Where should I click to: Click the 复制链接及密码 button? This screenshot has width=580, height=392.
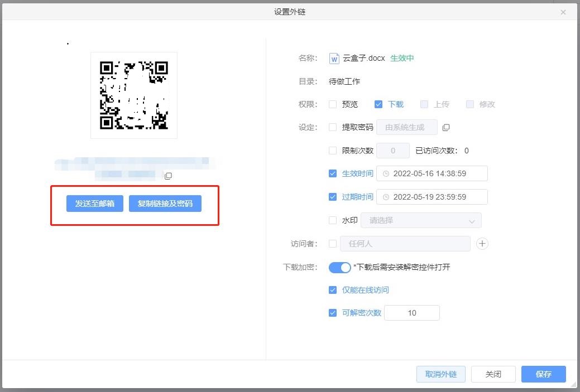[165, 204]
